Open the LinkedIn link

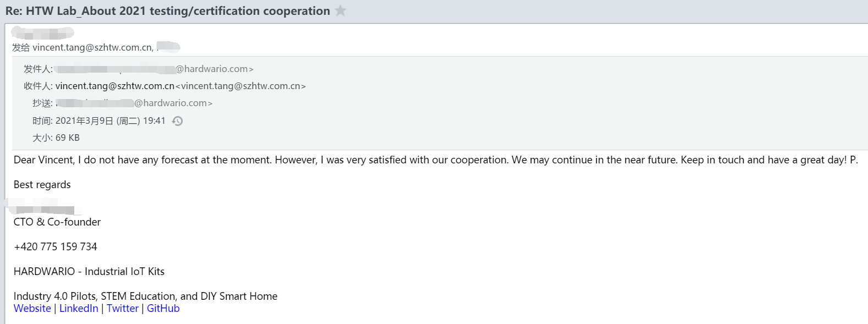pos(79,309)
